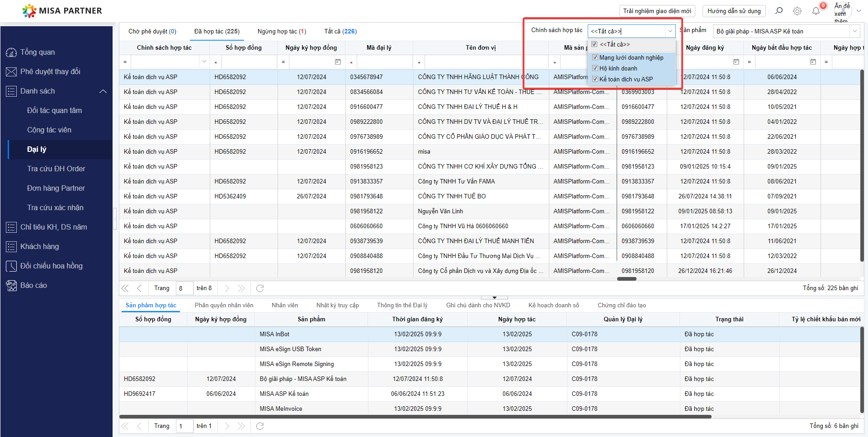This screenshot has height=437, width=868.
Task: Open Cộng tác viên in sidebar
Action: pyautogui.click(x=49, y=130)
